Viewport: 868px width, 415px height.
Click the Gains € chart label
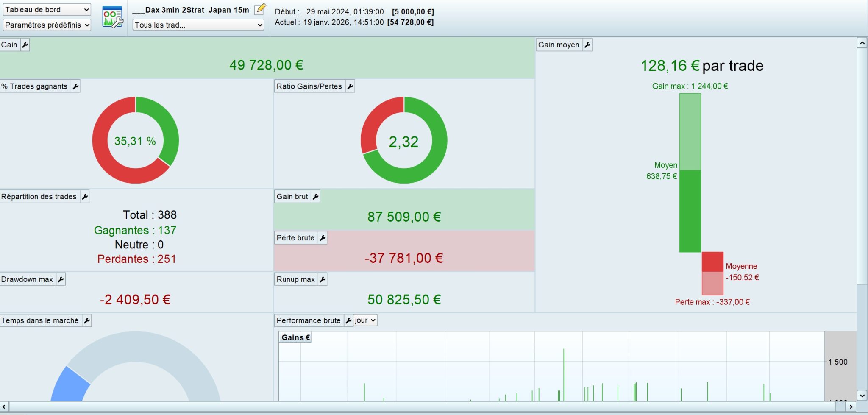pyautogui.click(x=295, y=337)
